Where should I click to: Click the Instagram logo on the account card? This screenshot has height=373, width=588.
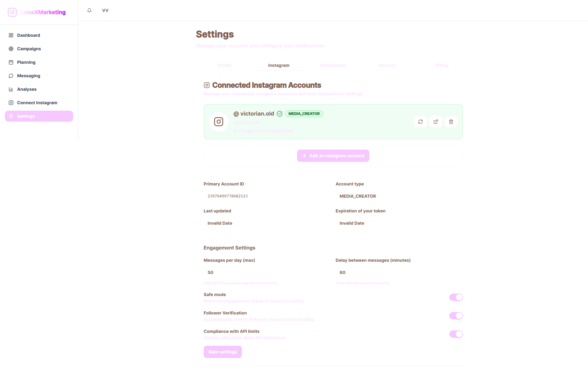[219, 122]
